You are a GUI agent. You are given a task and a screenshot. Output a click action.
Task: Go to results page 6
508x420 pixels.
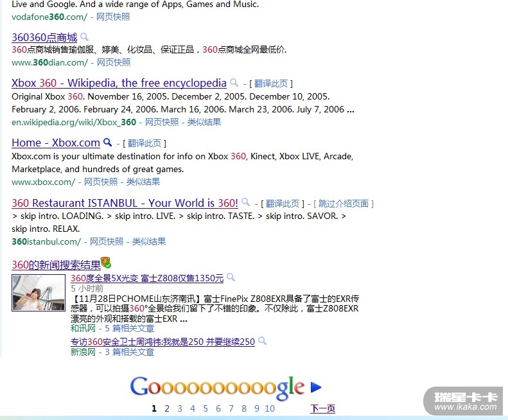(218, 408)
